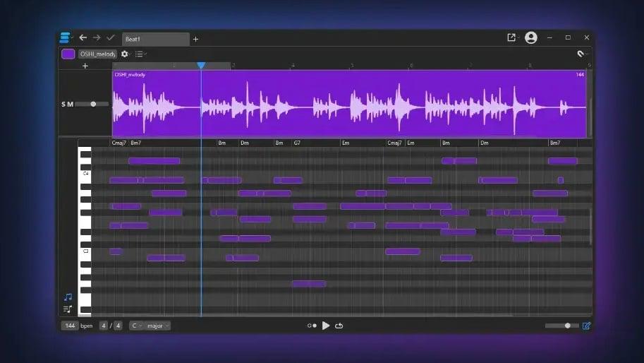Expand the track list options menu
Viewport: 644px width, 363px height.
pos(140,54)
